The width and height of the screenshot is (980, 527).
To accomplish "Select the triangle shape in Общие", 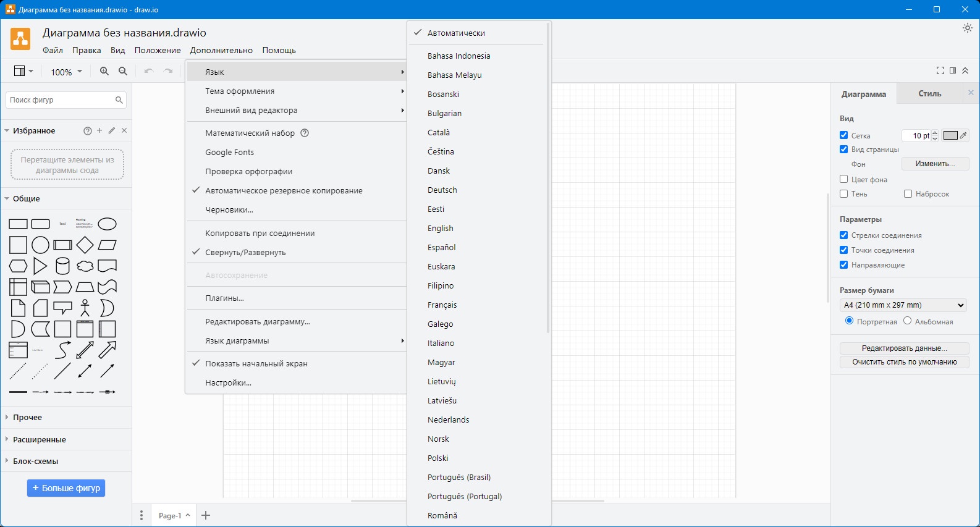I will pos(40,266).
